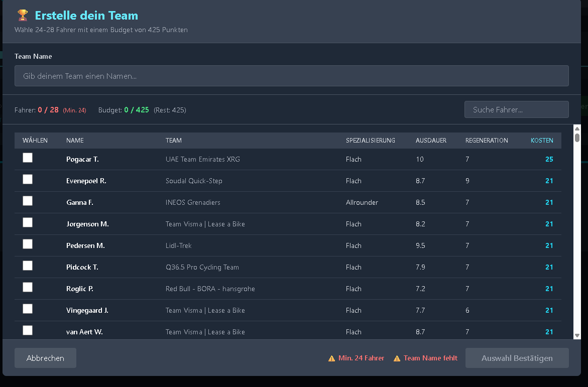Sort riders by the Ausdauer column header
Image resolution: width=588 pixels, height=387 pixels.
click(431, 141)
